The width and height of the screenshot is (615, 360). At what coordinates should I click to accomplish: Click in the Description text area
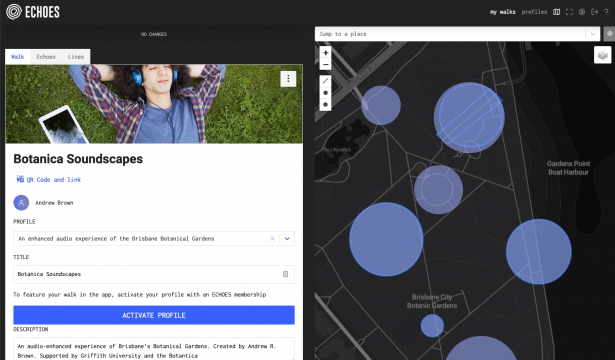tap(154, 349)
